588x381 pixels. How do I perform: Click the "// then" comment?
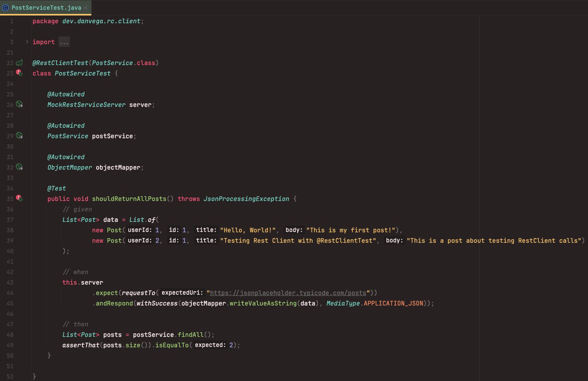[x=75, y=324]
